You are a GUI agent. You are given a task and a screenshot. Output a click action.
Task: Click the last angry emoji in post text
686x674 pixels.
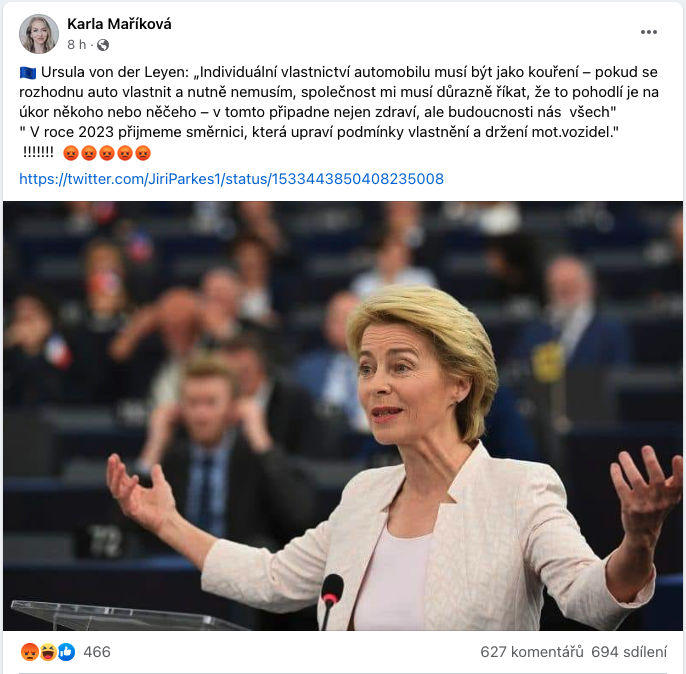pyautogui.click(x=143, y=153)
